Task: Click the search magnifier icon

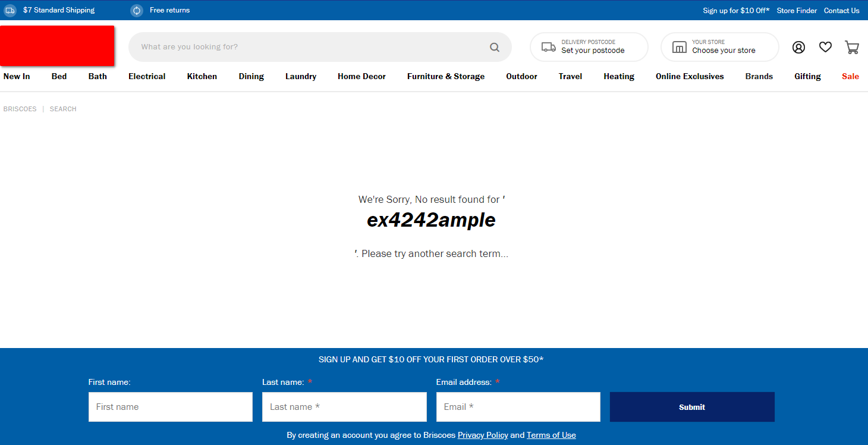Action: [494, 47]
